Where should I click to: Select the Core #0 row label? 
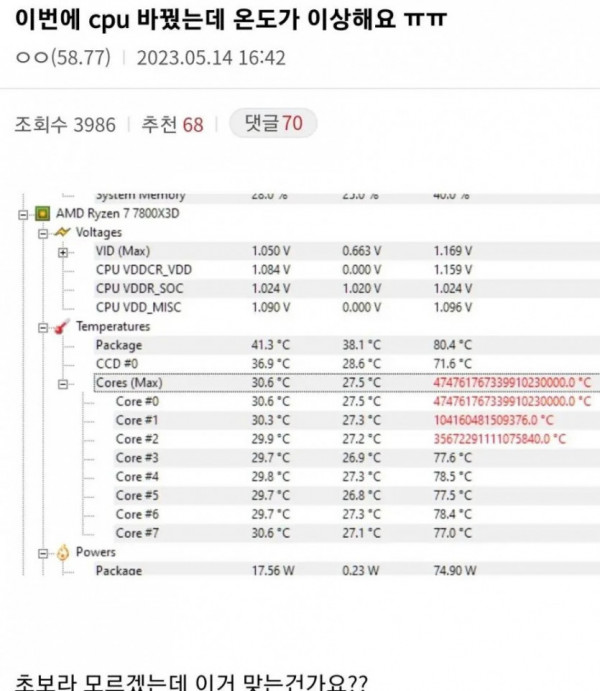137,401
